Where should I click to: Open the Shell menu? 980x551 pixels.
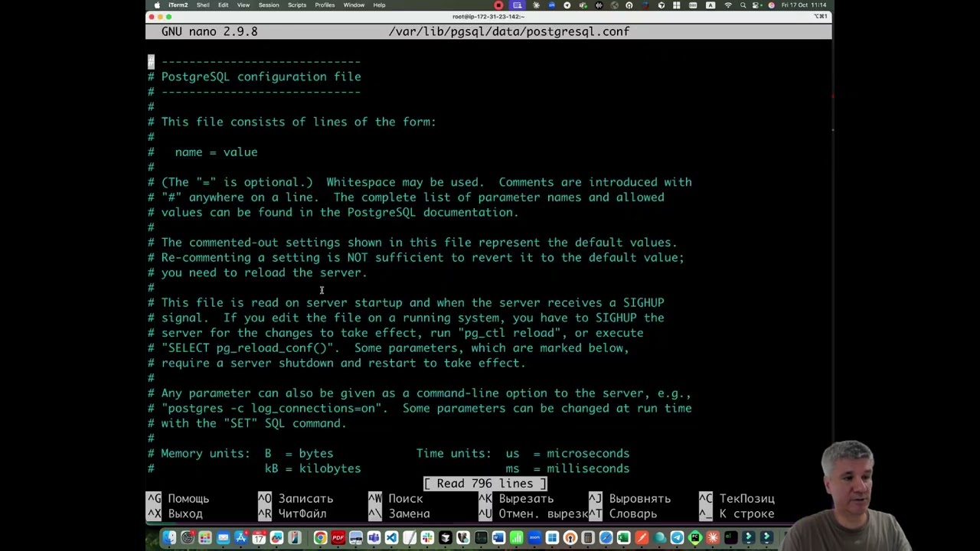(x=203, y=5)
